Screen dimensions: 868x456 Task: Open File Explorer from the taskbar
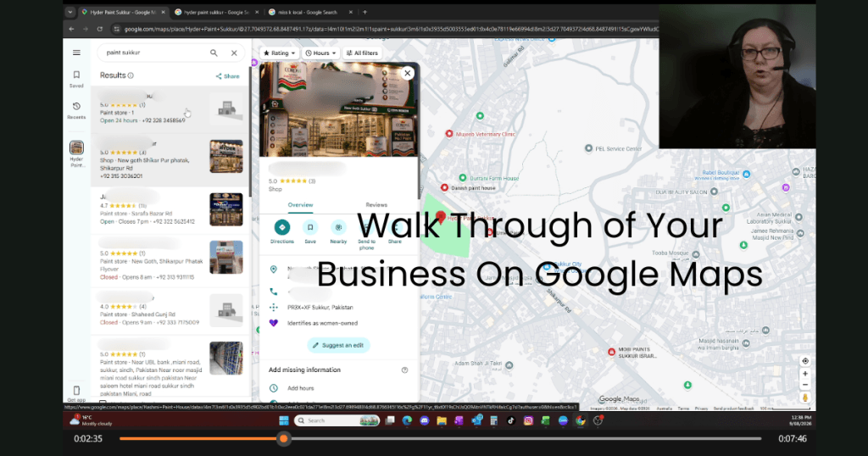coord(441,420)
